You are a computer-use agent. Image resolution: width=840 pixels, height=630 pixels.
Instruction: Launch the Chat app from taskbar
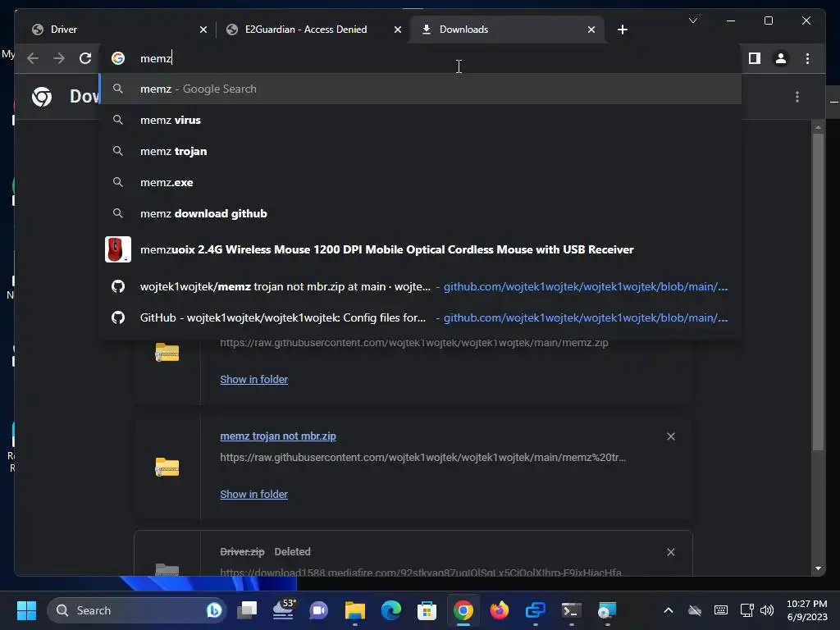[x=319, y=610]
